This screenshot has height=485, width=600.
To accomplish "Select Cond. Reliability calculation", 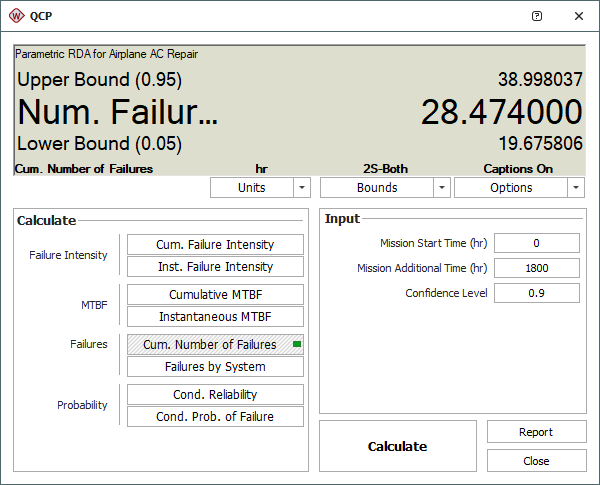I will [x=215, y=395].
